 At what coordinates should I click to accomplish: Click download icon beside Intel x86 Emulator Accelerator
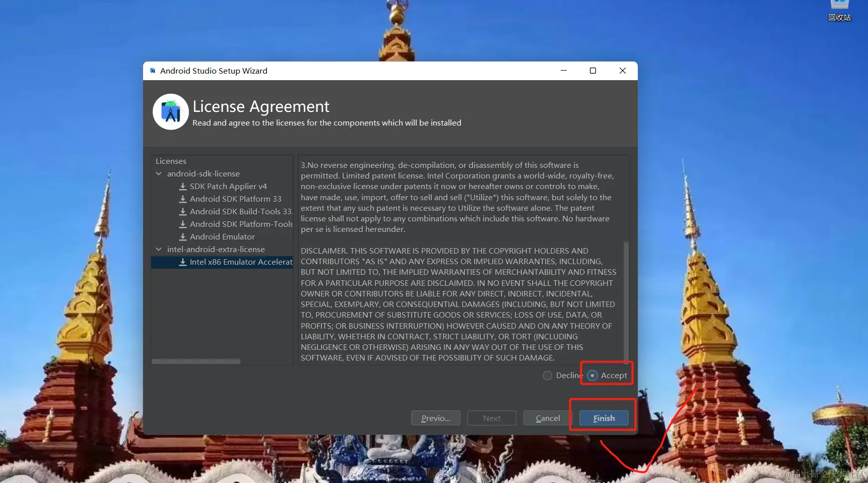[183, 262]
